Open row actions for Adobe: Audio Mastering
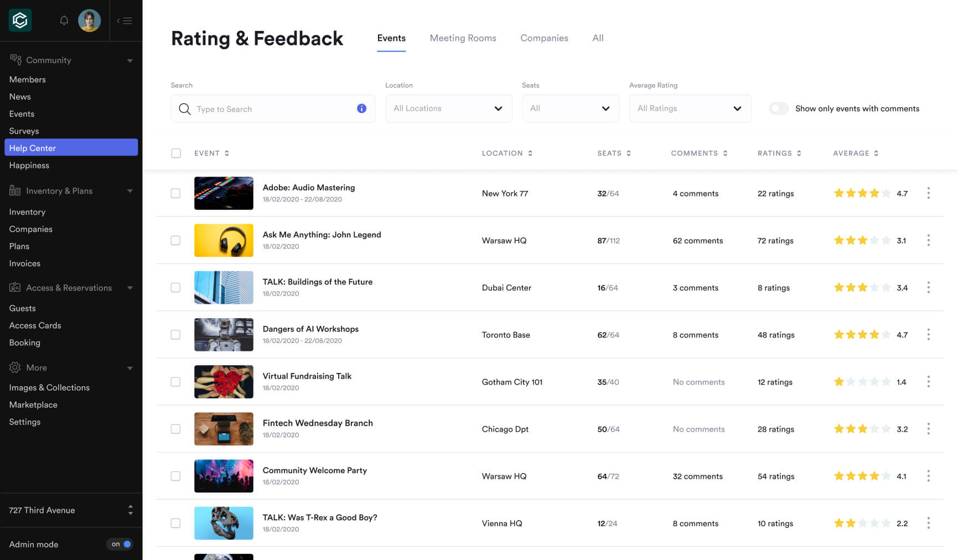This screenshot has width=958, height=560. (x=928, y=193)
